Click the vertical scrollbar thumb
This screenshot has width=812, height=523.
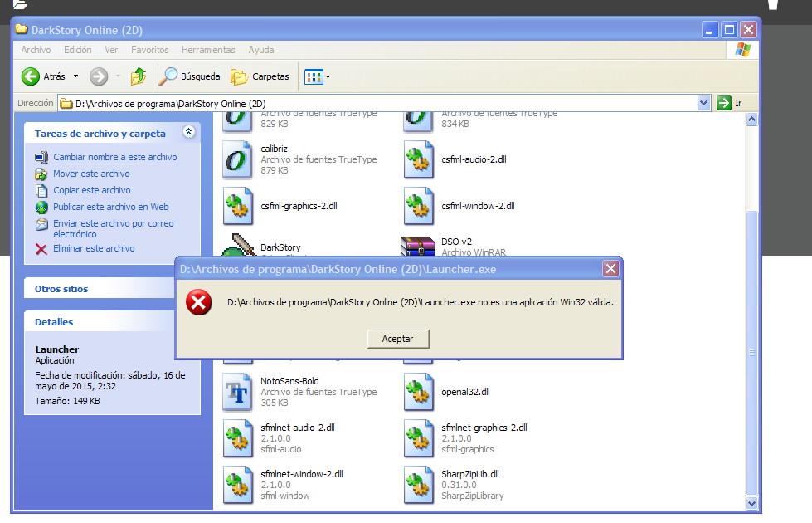(752, 353)
